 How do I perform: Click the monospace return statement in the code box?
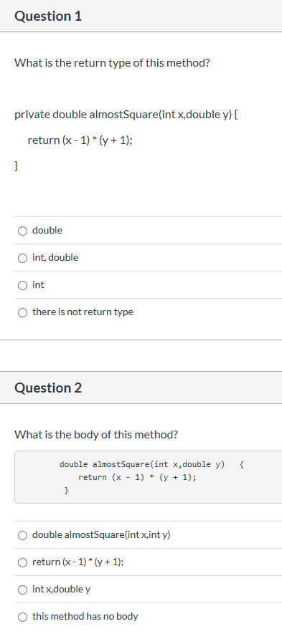point(137,477)
